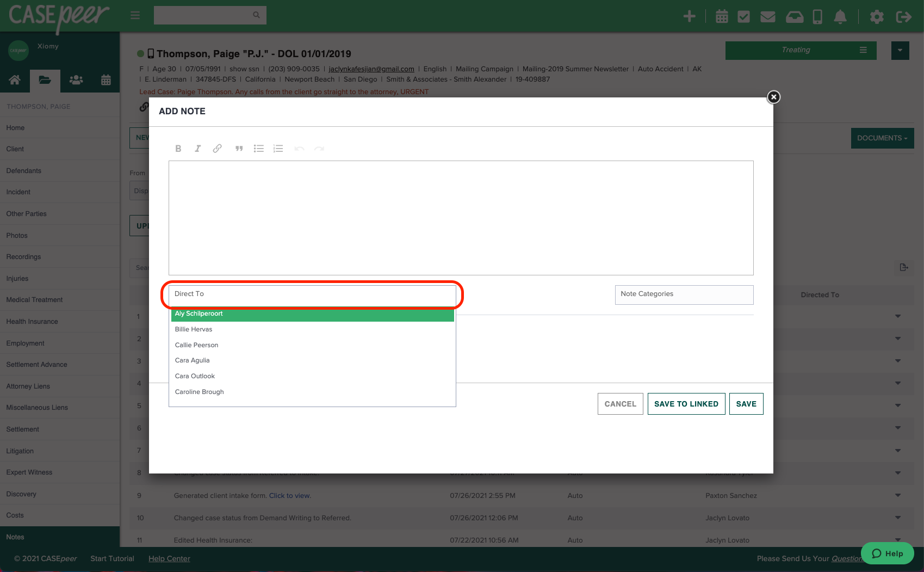Click the Save button
The width and height of the screenshot is (924, 572).
(746, 404)
